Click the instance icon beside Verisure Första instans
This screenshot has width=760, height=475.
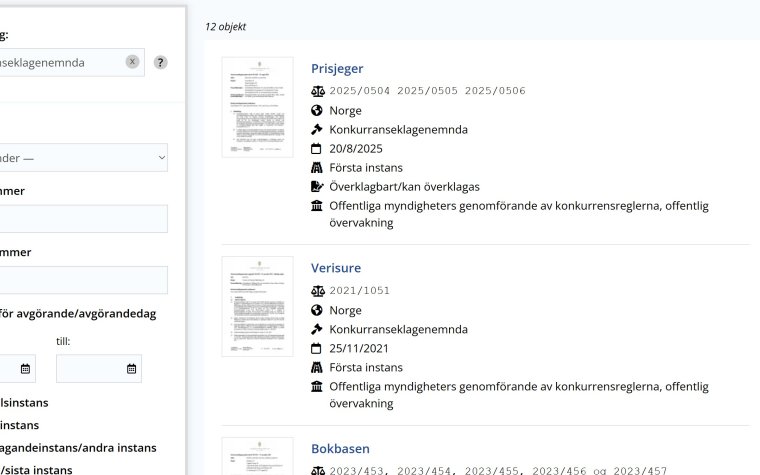click(x=318, y=367)
